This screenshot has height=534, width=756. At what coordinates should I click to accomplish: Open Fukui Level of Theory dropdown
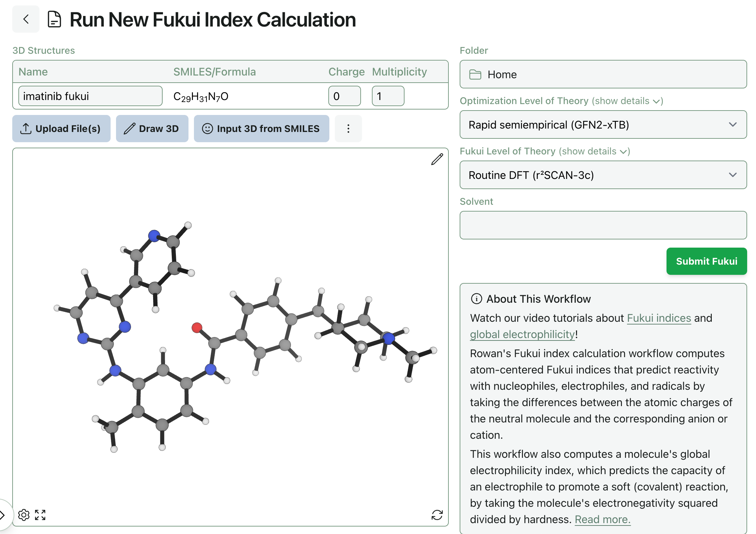(x=603, y=175)
